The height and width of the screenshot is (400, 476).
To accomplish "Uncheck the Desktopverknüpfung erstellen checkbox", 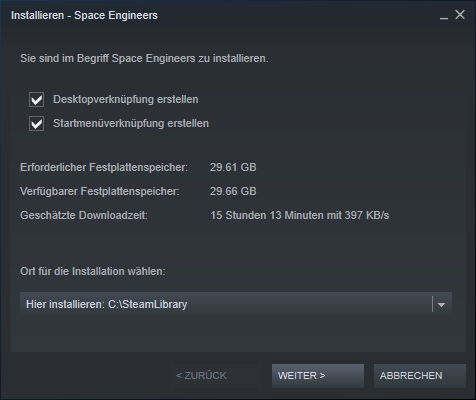I will pos(36,100).
